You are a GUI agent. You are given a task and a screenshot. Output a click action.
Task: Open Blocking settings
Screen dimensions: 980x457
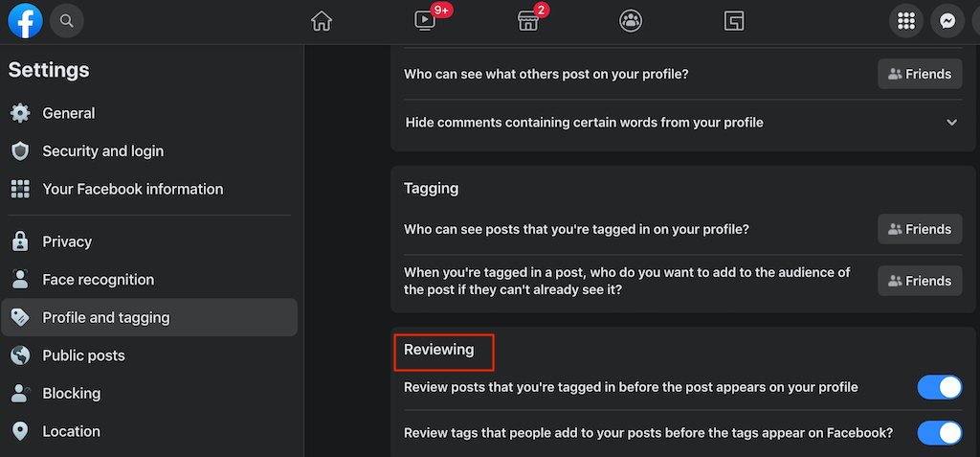(149, 394)
